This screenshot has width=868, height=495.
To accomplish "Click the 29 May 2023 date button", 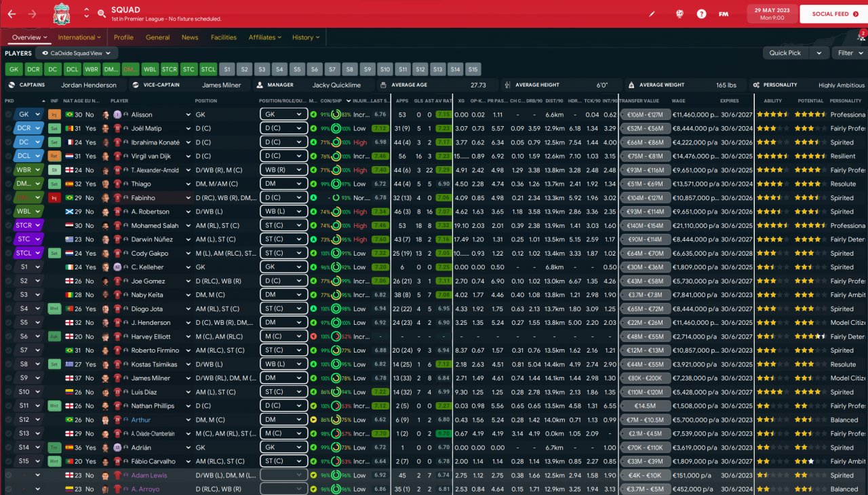I will 772,14.
